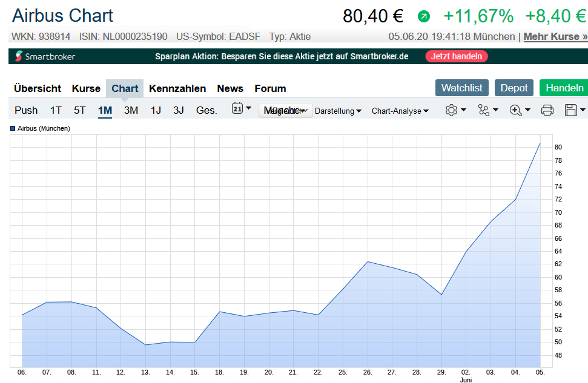
Task: Click the Watchlist button
Action: [x=461, y=88]
